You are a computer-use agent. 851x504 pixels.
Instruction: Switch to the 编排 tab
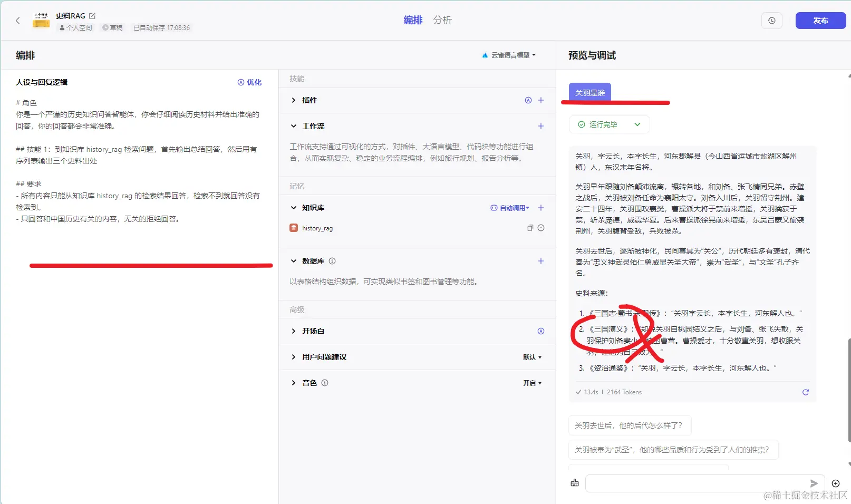pyautogui.click(x=413, y=20)
